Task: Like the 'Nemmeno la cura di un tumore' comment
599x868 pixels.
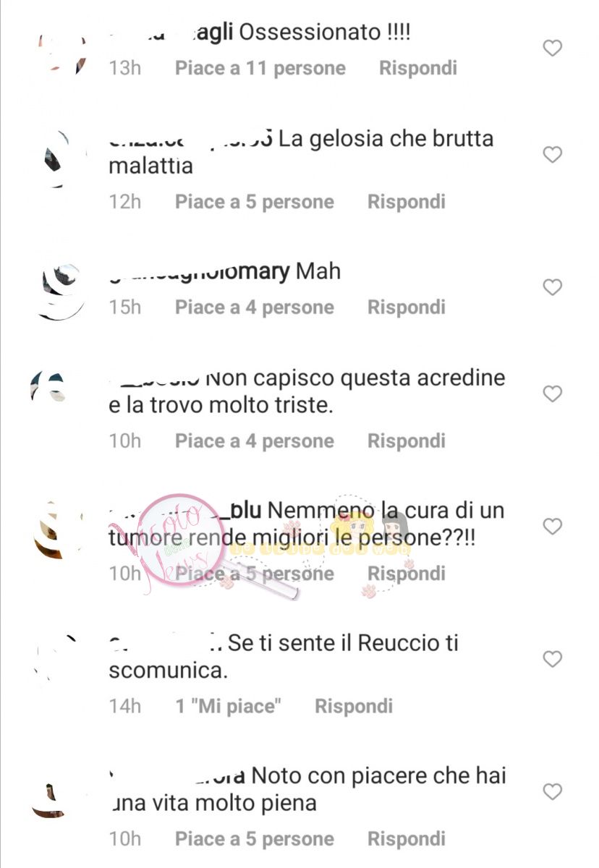Action: click(x=553, y=527)
